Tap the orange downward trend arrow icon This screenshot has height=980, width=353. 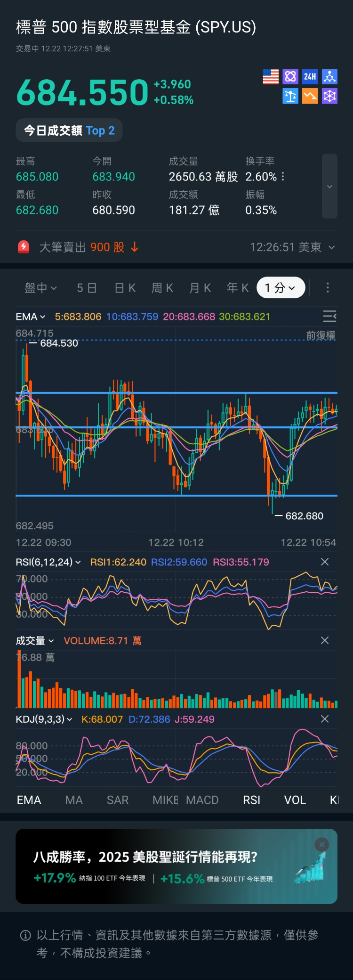pos(310,96)
